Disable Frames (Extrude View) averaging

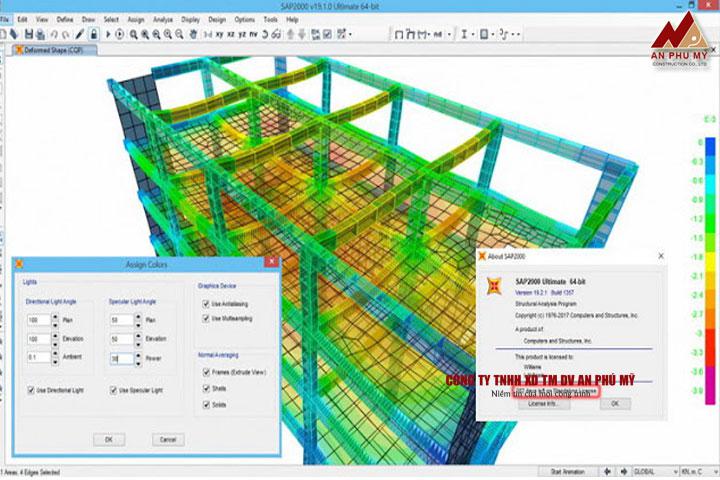click(x=205, y=372)
